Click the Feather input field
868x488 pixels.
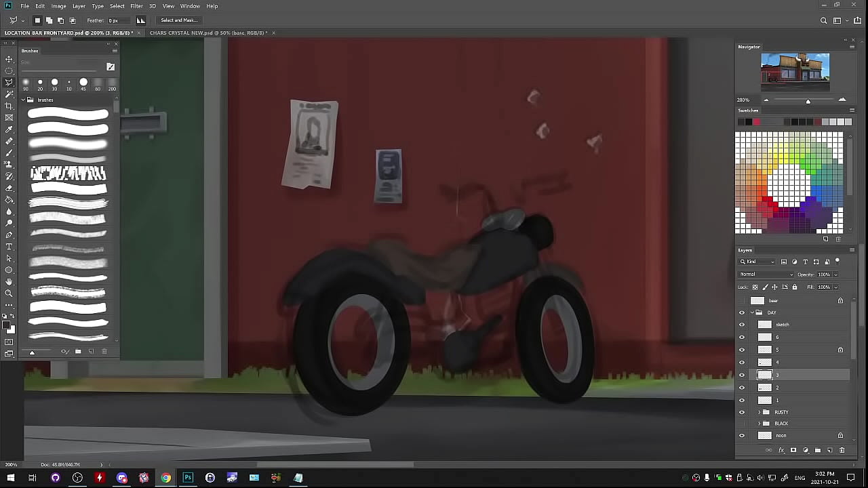[121, 20]
